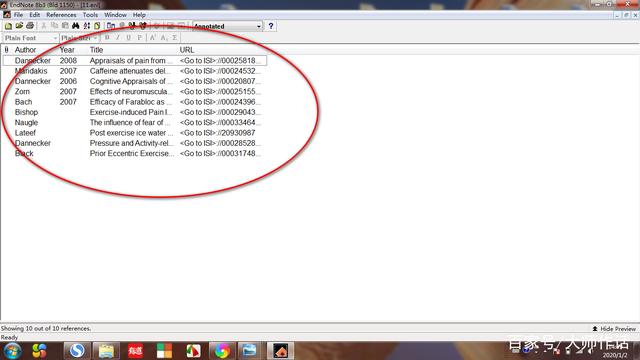Screen dimensions: 640x360
Task: Click the binoculars Find references icon
Action: (76, 26)
